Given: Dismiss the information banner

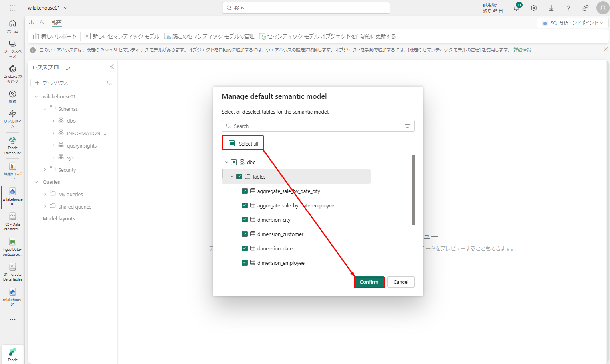Looking at the screenshot, I should point(606,49).
